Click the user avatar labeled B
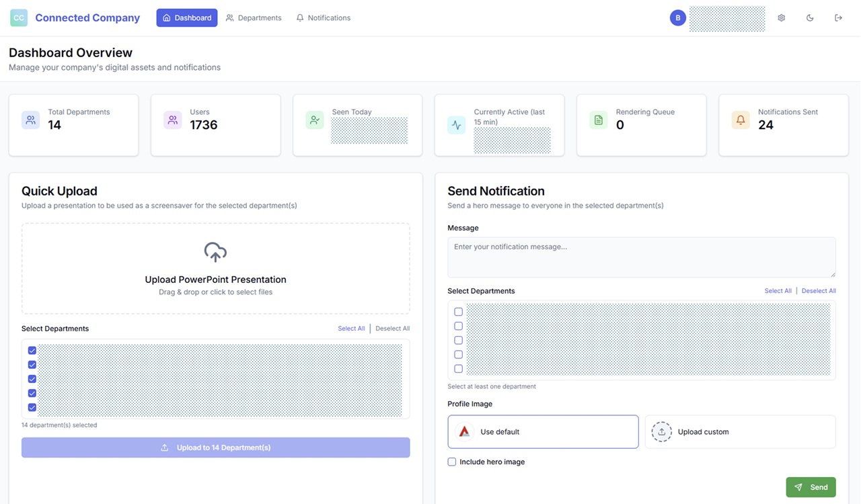Screen dimensions: 861x504 677,18
